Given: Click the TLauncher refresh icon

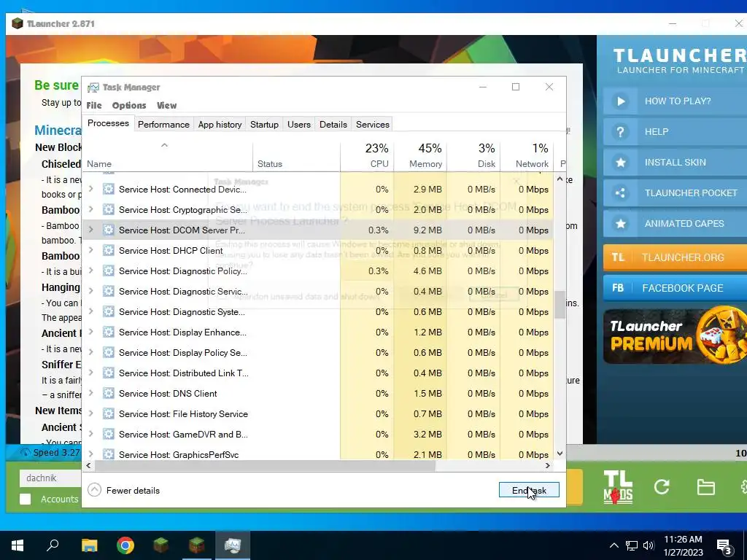Looking at the screenshot, I should tap(662, 486).
